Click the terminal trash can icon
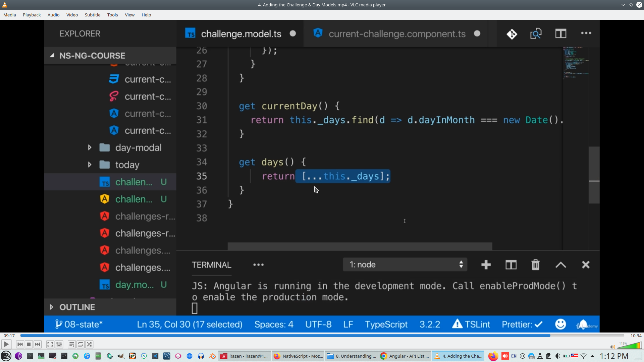Screen dimensions: 644x362 535,265
